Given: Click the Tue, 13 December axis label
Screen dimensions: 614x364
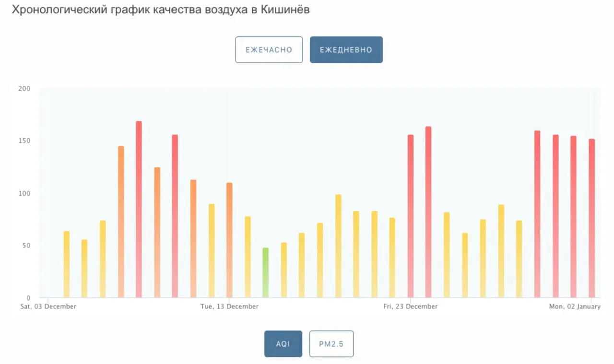Looking at the screenshot, I should 229,306.
